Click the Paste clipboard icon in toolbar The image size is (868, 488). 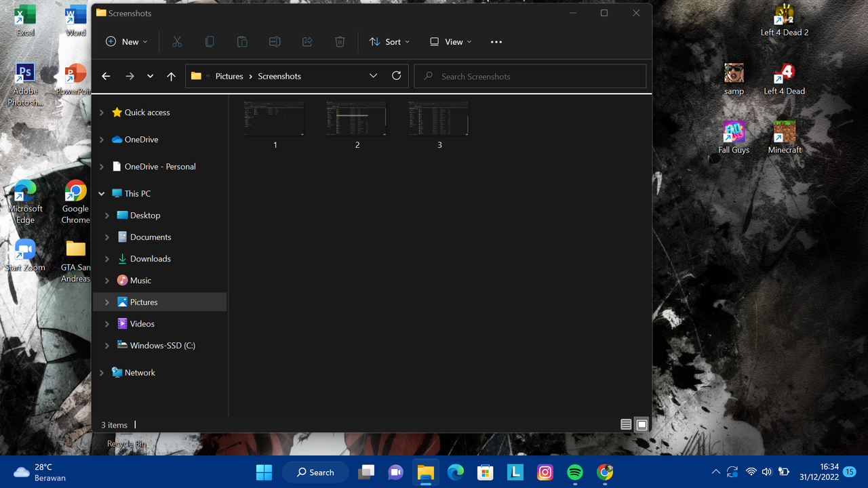(242, 42)
